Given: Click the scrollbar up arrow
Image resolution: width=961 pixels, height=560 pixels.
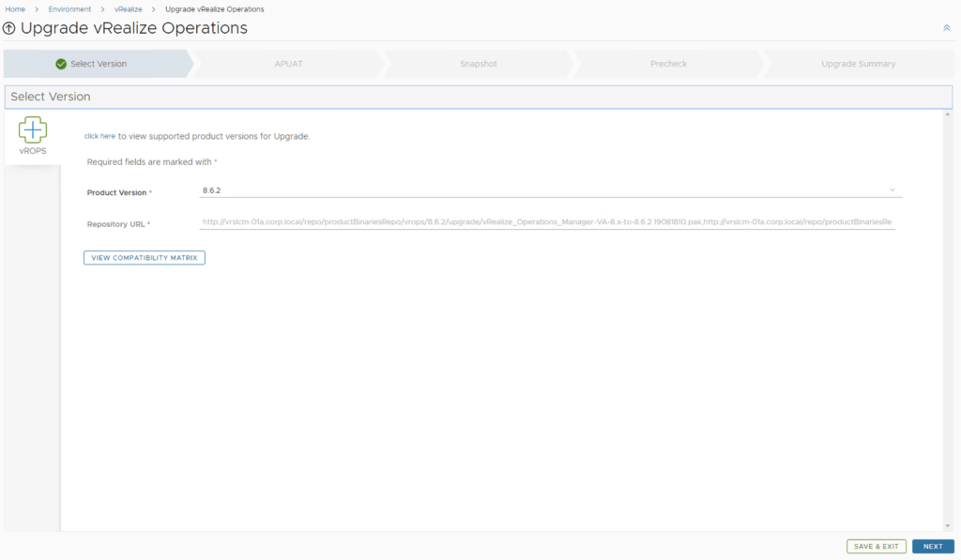Looking at the screenshot, I should [947, 117].
